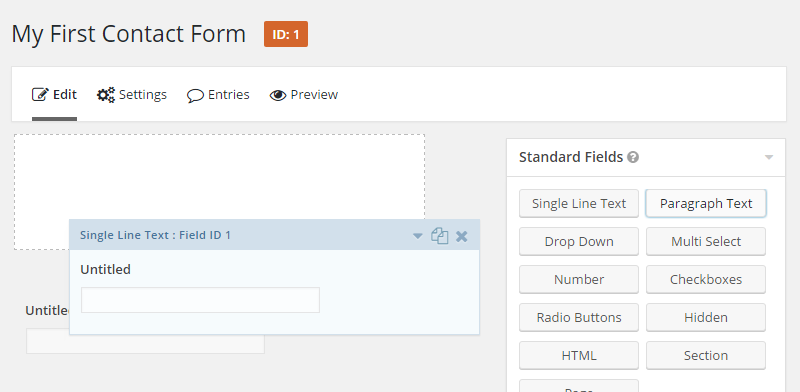Add a Radio Buttons field

tap(579, 317)
